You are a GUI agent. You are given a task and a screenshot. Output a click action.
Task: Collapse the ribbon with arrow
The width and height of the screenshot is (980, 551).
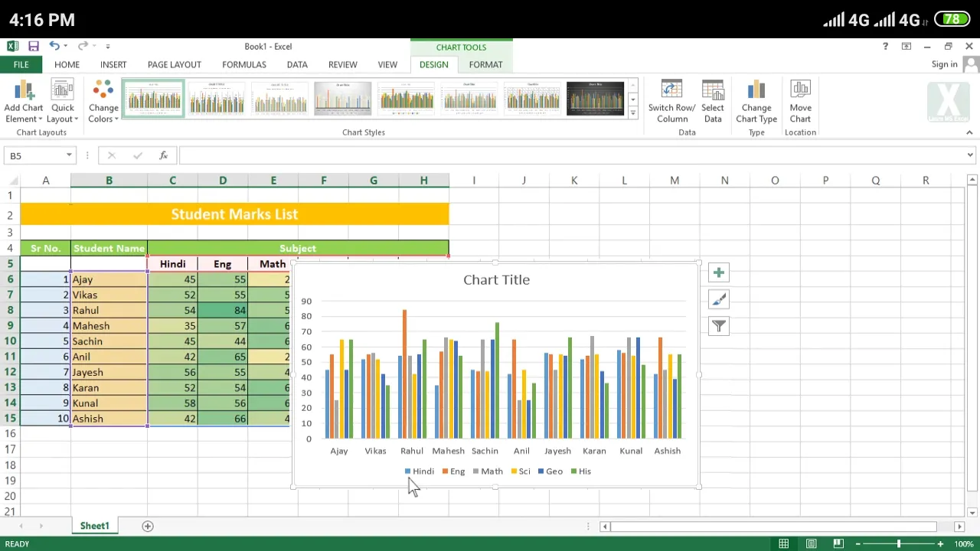[x=969, y=132]
